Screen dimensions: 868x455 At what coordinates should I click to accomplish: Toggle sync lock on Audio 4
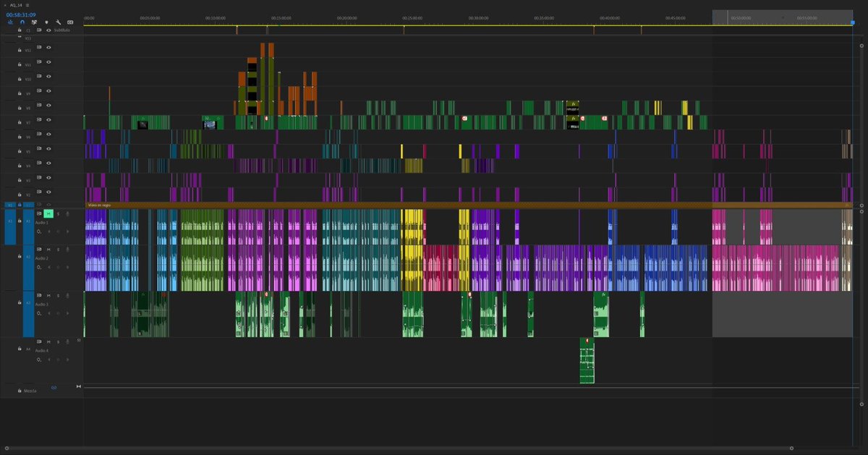pos(40,341)
